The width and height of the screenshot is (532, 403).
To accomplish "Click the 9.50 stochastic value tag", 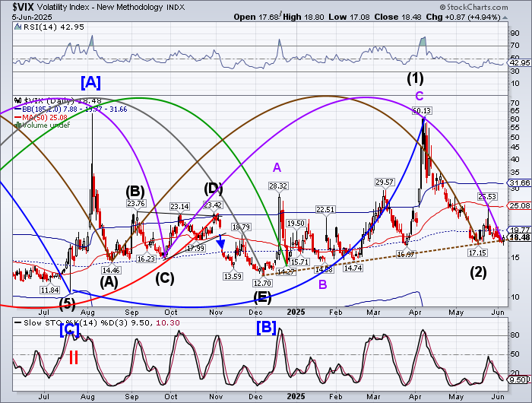I will pyautogui.click(x=519, y=379).
